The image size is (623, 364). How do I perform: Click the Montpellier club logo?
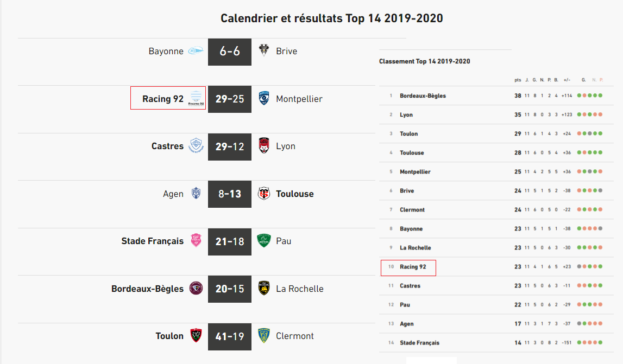point(264,99)
